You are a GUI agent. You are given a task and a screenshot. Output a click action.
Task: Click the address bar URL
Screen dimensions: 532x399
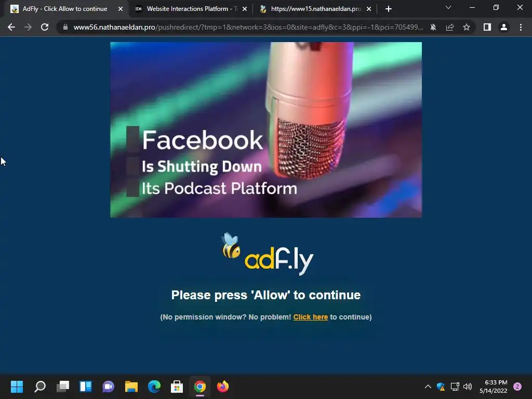[x=248, y=27]
